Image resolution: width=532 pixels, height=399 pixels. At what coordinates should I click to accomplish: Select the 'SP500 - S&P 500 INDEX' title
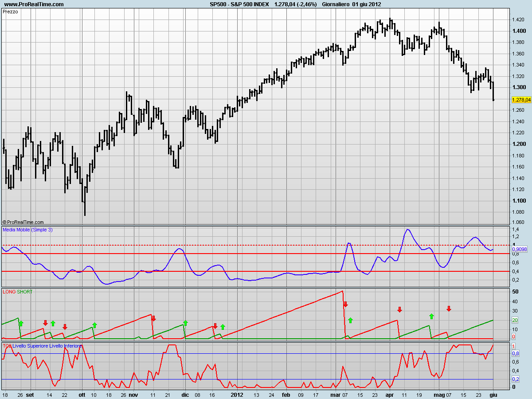point(239,4)
